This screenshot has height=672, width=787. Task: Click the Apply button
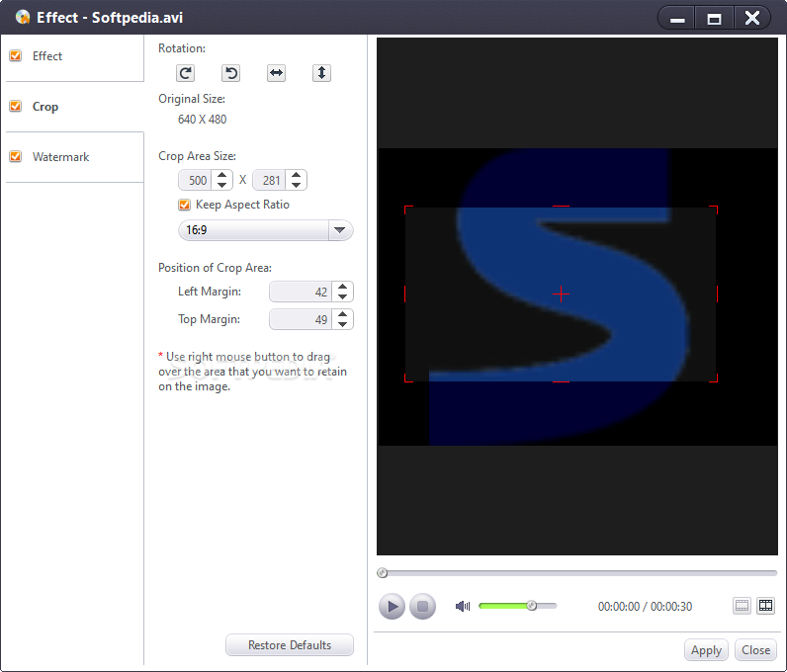706,650
